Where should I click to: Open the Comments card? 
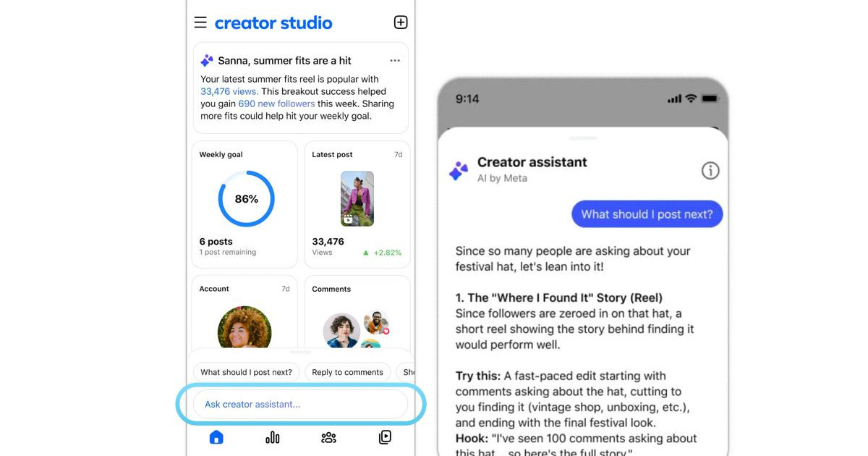[x=357, y=313]
